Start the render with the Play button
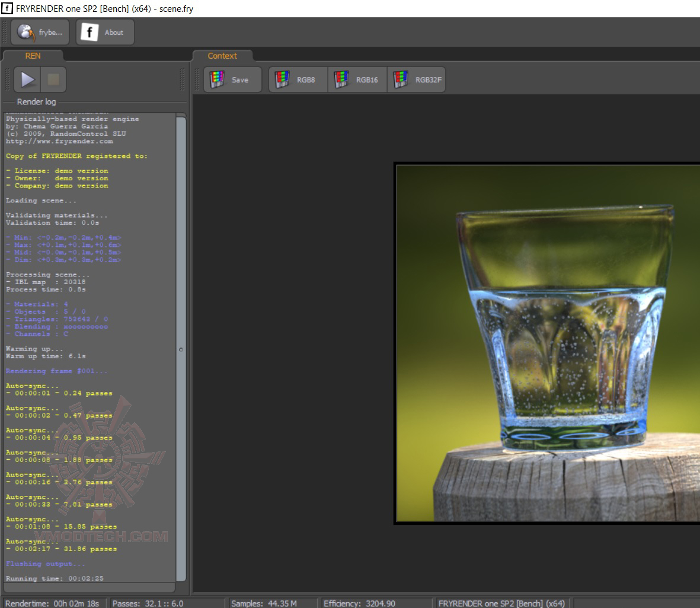 point(28,79)
